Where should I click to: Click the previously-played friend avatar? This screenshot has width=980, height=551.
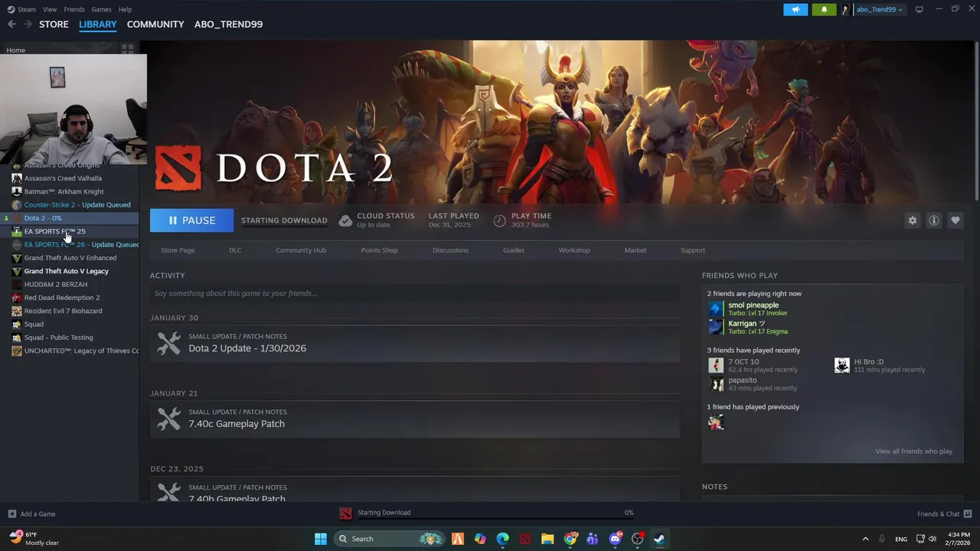(716, 422)
